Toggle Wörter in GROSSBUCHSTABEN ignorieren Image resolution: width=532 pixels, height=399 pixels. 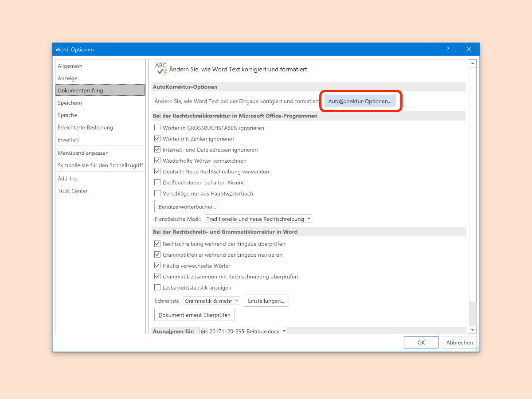coord(157,128)
